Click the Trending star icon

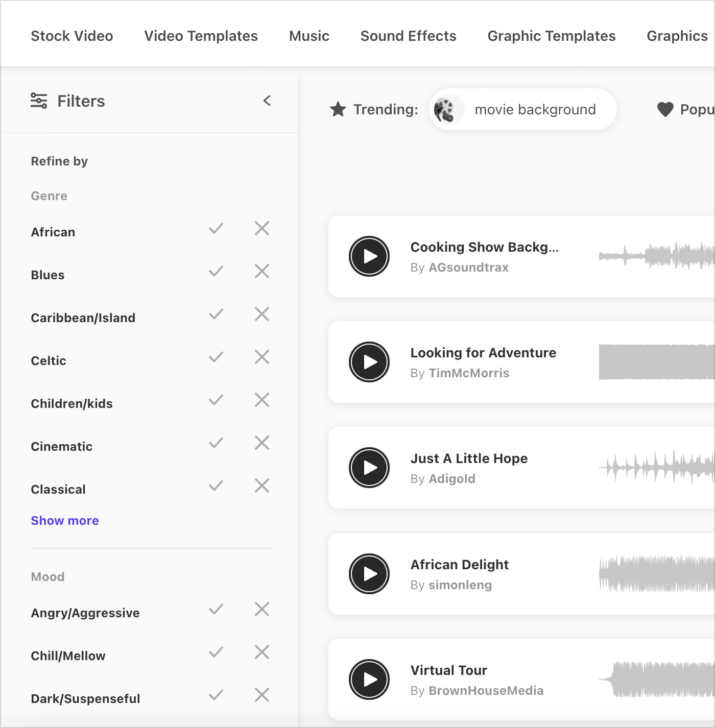point(338,109)
